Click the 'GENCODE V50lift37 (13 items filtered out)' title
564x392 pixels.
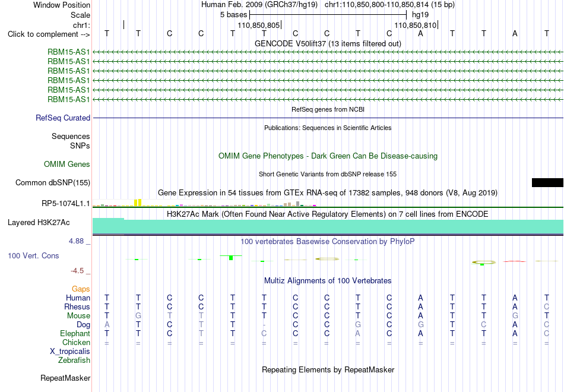coord(328,43)
